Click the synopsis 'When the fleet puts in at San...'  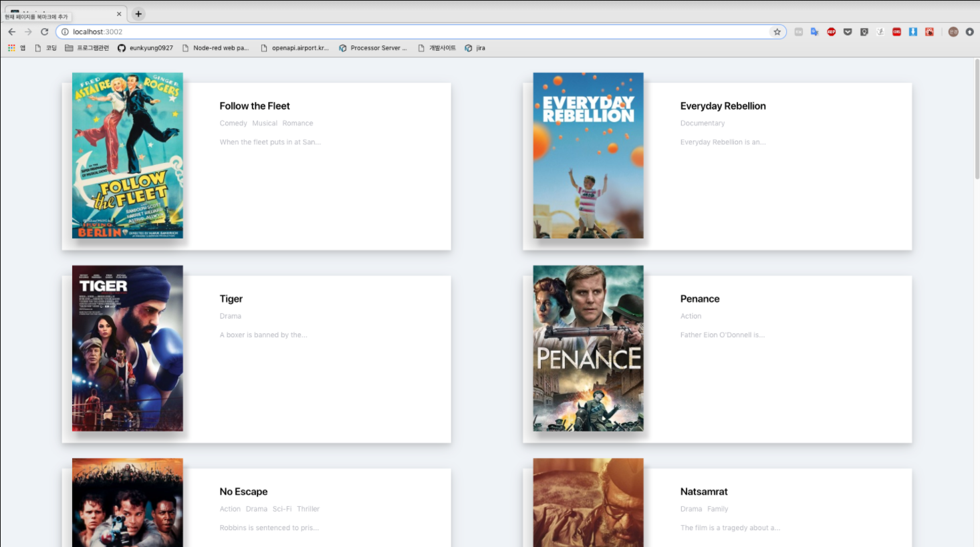point(270,142)
